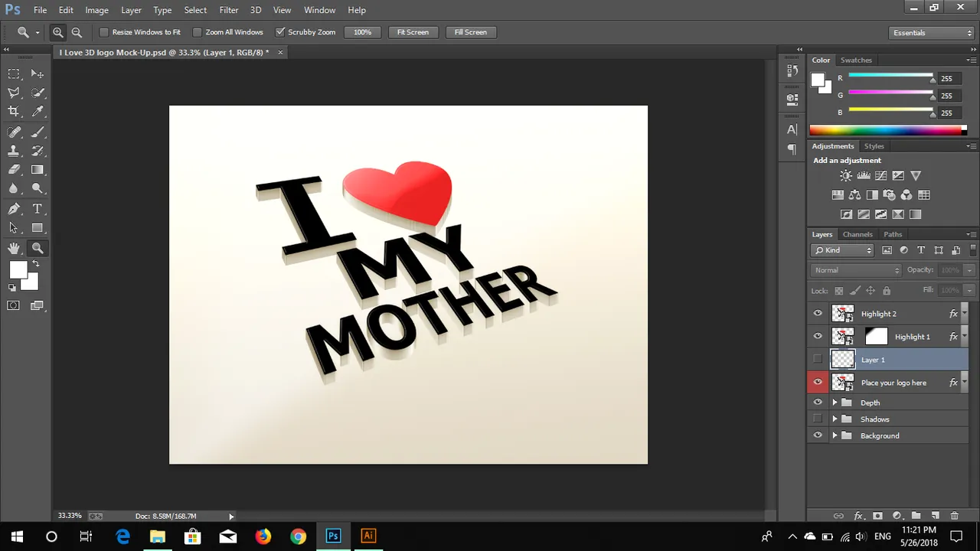The height and width of the screenshot is (551, 980).
Task: Click the Fill Screen button
Action: (x=471, y=32)
